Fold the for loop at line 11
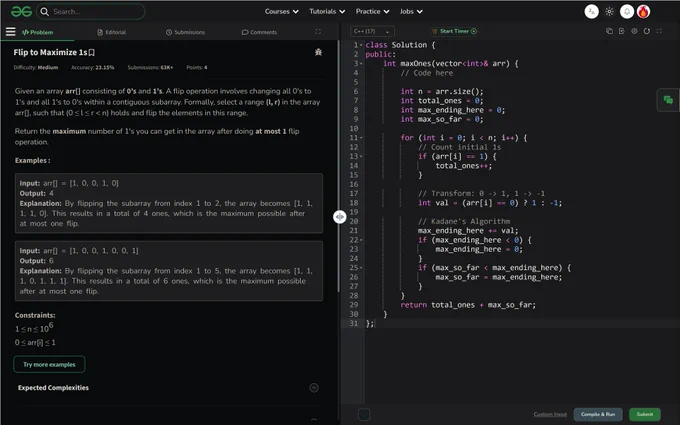 (x=361, y=138)
